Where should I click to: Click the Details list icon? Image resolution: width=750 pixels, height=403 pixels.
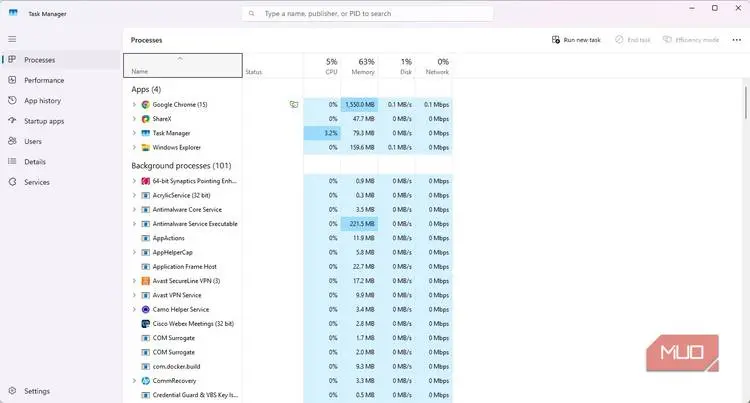coord(12,162)
